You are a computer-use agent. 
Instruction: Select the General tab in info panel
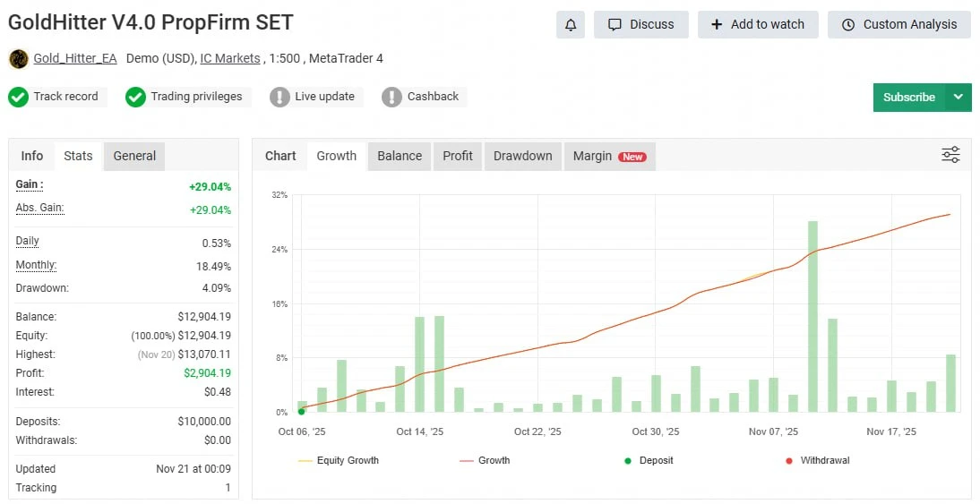(x=134, y=156)
